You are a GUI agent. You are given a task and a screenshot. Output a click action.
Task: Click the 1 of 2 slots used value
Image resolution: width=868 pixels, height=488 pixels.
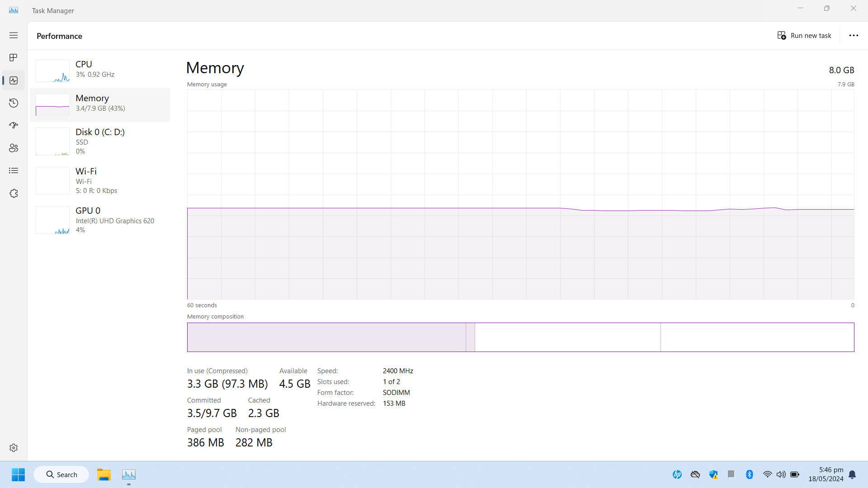point(392,382)
